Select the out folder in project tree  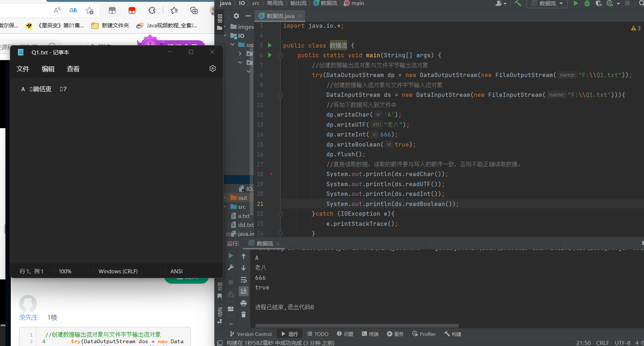pos(239,198)
